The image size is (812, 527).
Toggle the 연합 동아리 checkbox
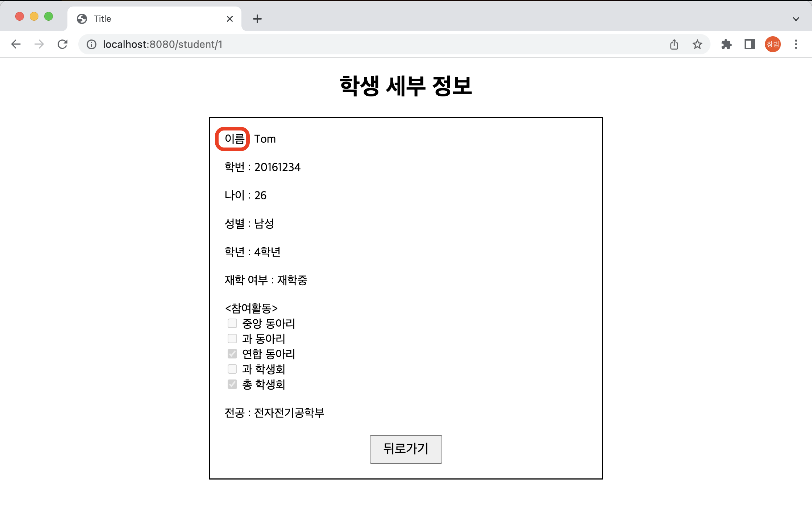[x=232, y=354]
